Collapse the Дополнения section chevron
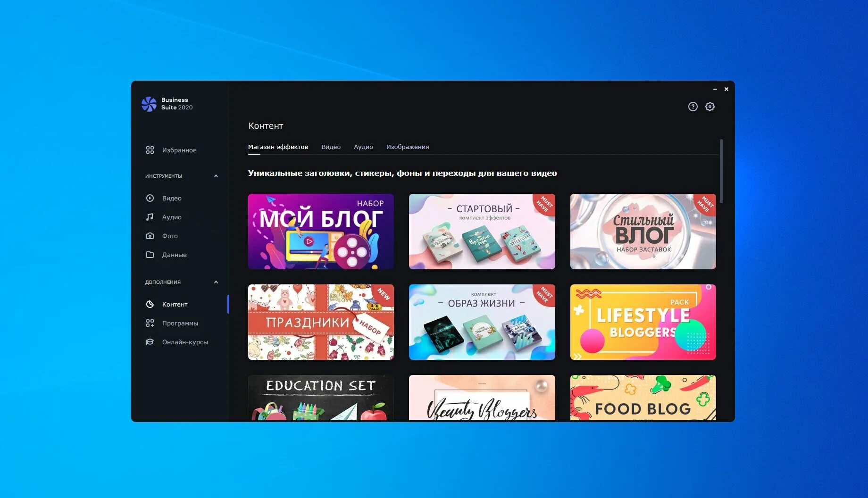868x498 pixels. 216,282
